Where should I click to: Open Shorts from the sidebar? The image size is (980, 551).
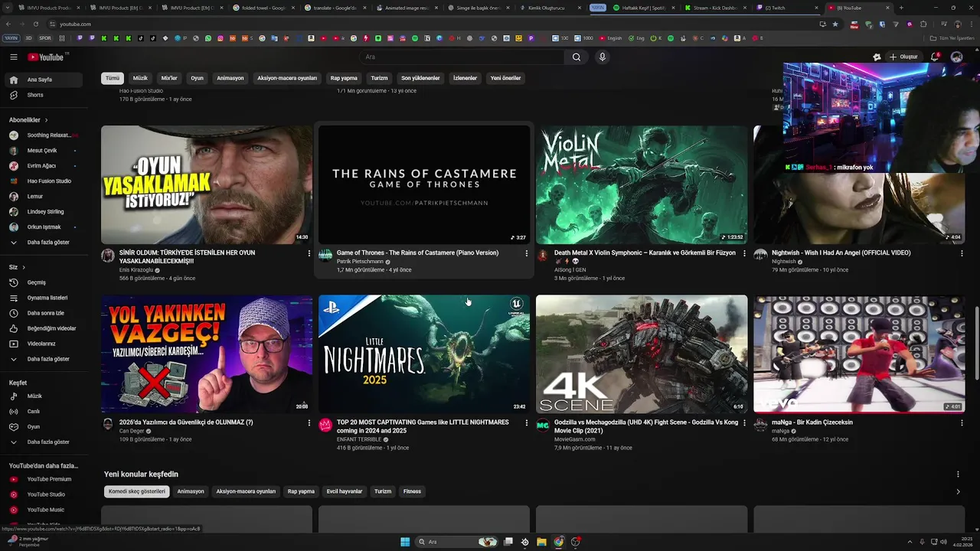pyautogui.click(x=44, y=95)
